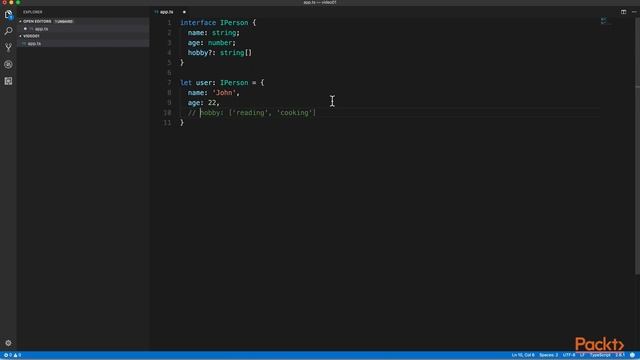Change TypeScript language mode
Image resolution: width=640 pixels, height=360 pixels.
click(x=600, y=355)
